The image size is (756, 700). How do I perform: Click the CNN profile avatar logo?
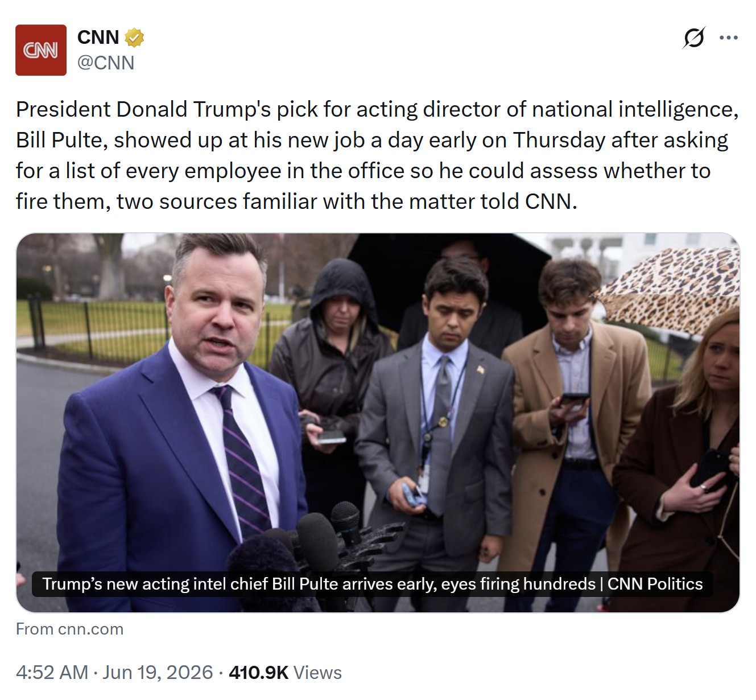coord(41,50)
